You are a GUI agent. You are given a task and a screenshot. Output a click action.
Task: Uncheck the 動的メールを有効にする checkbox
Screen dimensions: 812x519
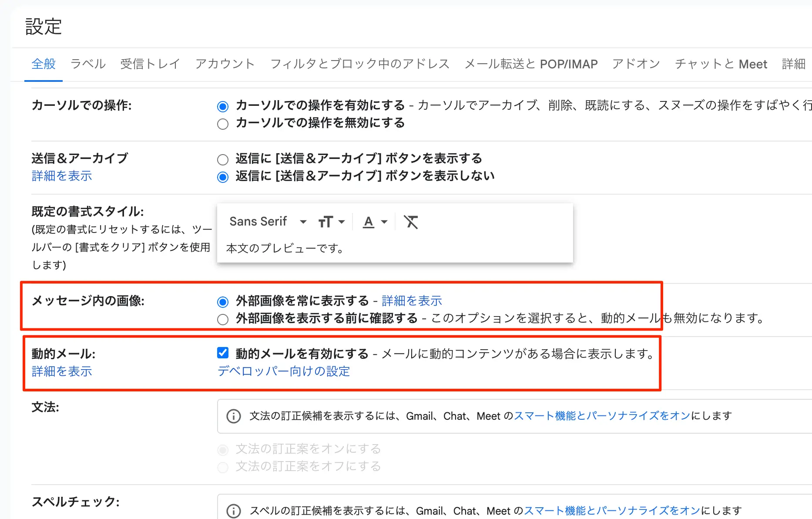tap(223, 353)
